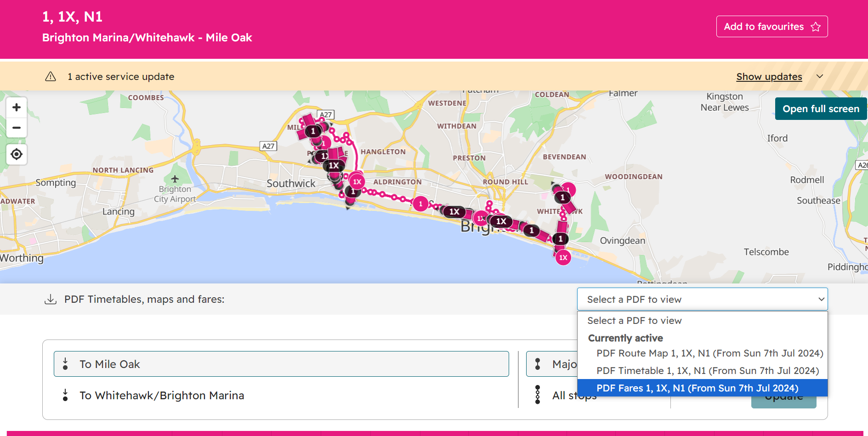This screenshot has width=868, height=436.
Task: Click the star icon in Add to favourites
Action: (x=816, y=27)
